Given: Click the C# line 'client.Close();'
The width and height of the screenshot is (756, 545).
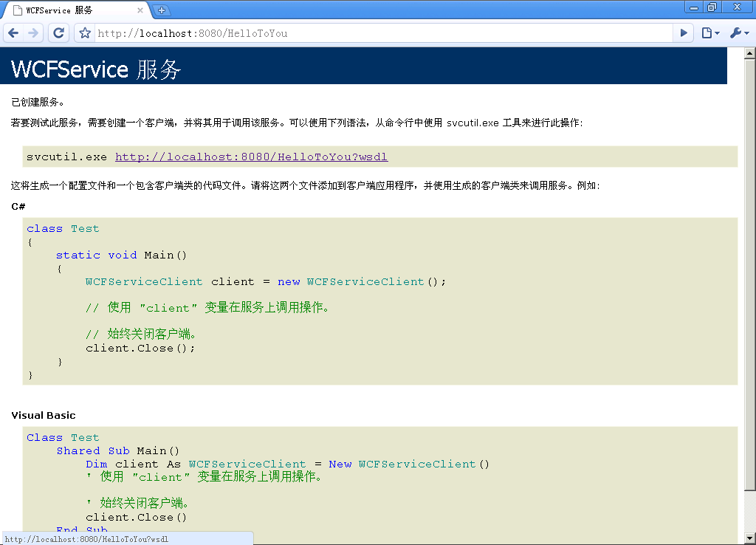Looking at the screenshot, I should pos(140,349).
